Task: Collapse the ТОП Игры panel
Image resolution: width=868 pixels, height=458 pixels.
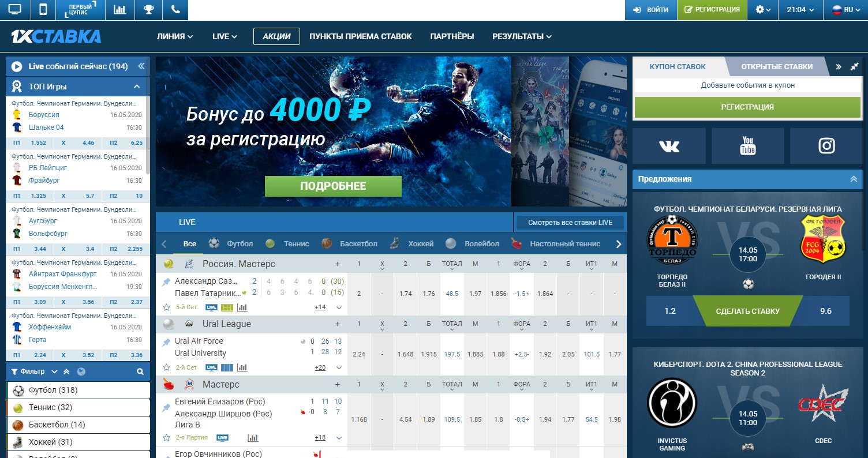Action: point(137,87)
